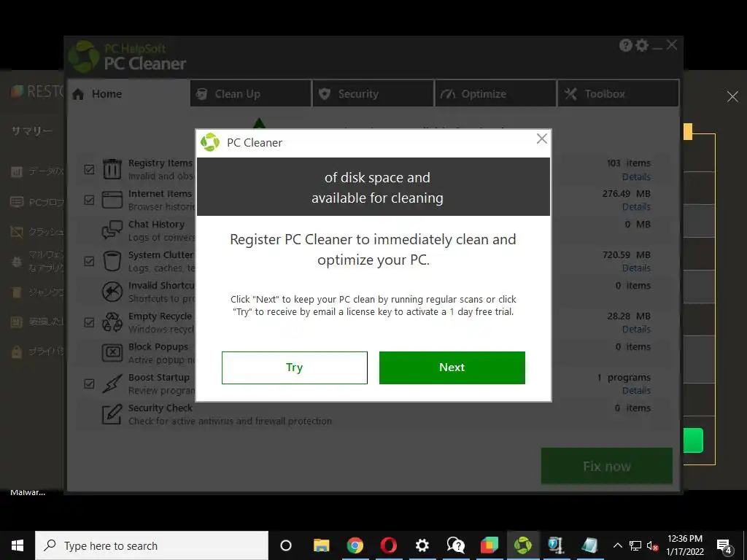Screen dimensions: 747x560
Task: Open the Home tab
Action: tap(128, 93)
